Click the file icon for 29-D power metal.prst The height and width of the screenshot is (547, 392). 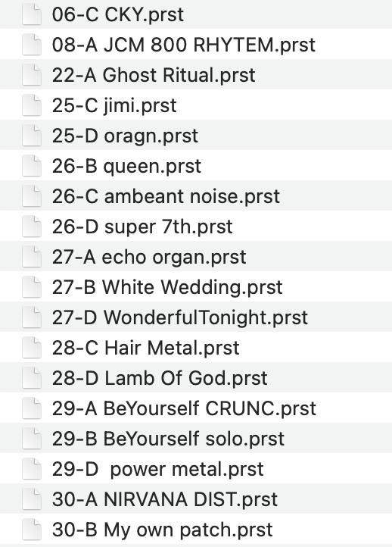pos(32,469)
